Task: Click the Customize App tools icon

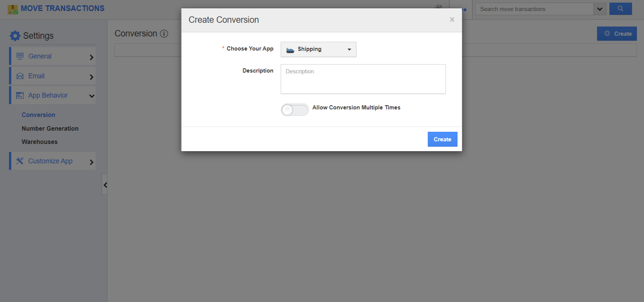Action: point(20,161)
